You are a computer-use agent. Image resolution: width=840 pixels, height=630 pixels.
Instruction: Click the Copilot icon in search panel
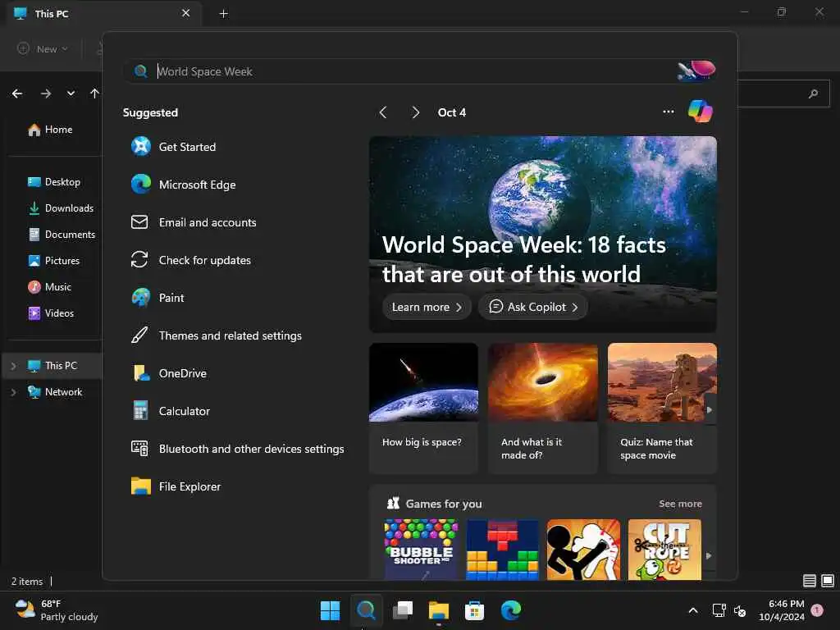[x=701, y=112]
